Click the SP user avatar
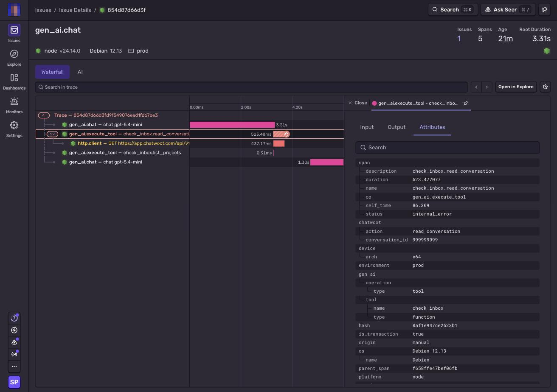This screenshot has width=557, height=392. (14, 382)
